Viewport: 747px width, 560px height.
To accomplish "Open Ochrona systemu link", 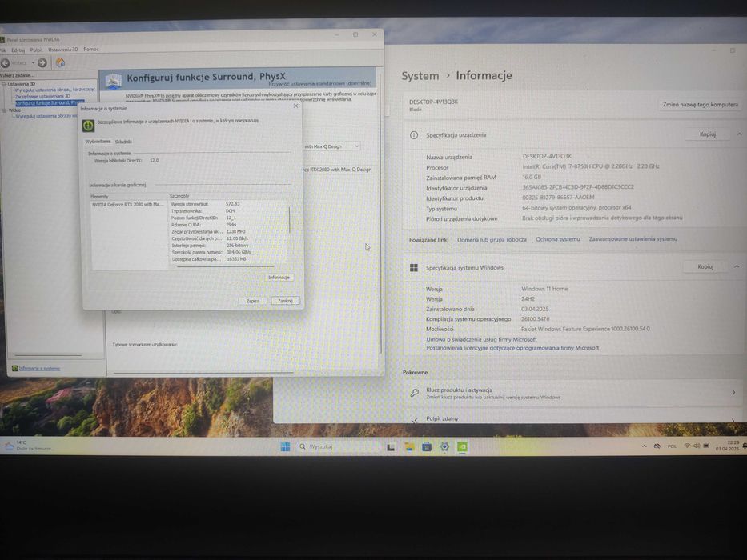I will pyautogui.click(x=557, y=239).
